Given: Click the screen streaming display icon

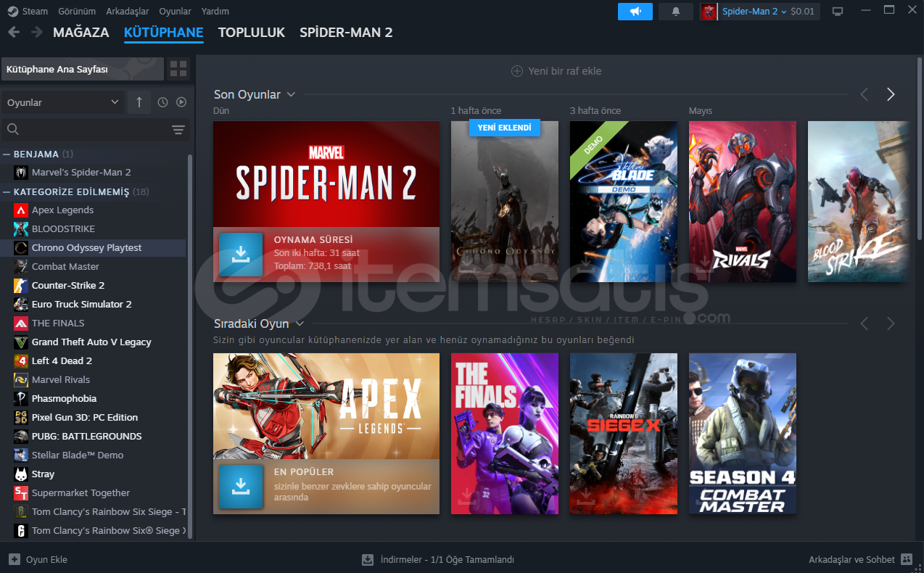Looking at the screenshot, I should pos(838,10).
